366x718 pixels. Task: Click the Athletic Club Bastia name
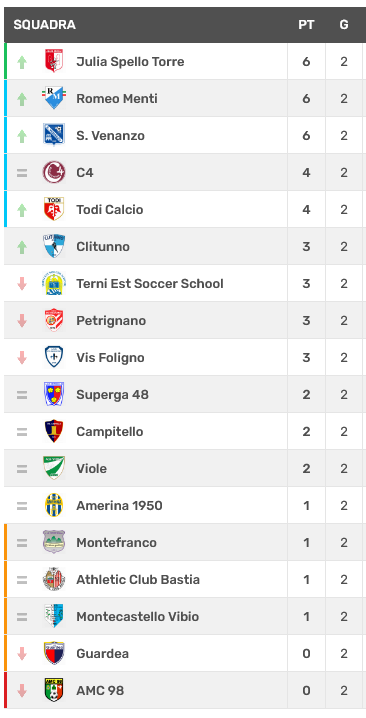click(x=138, y=579)
